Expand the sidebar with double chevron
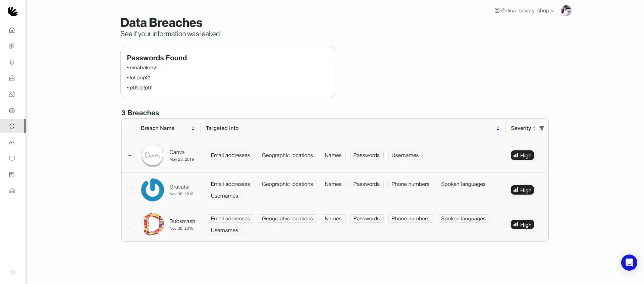Image resolution: width=644 pixels, height=284 pixels. [12, 272]
